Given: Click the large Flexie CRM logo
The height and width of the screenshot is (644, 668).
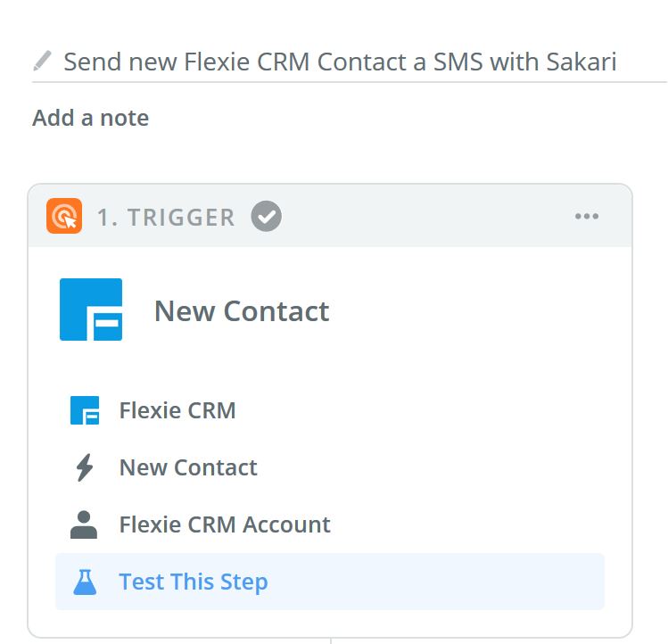Looking at the screenshot, I should pos(91,310).
